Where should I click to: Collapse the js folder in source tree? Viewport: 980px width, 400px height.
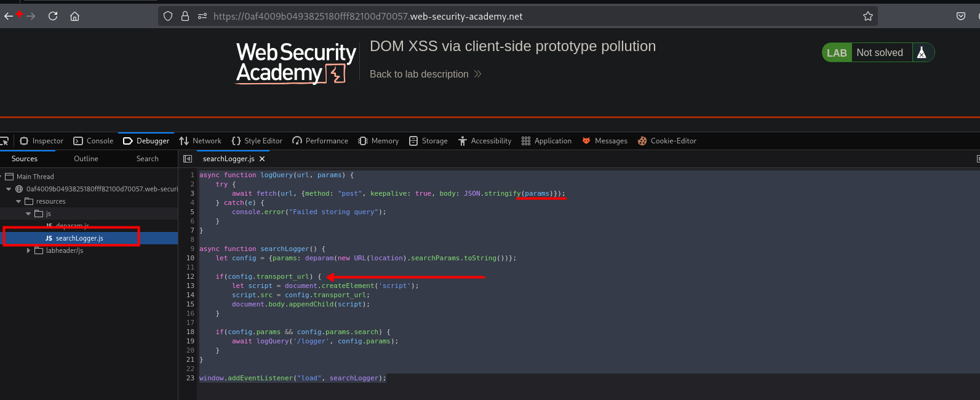(28, 214)
